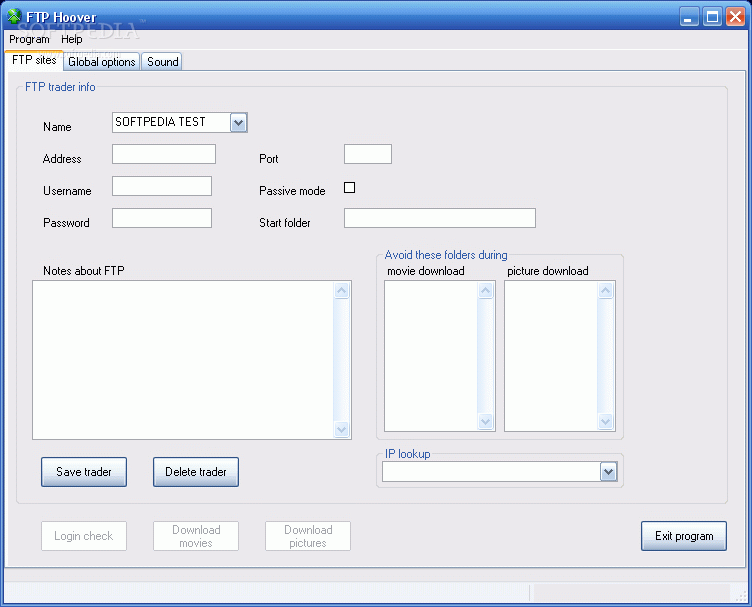
Task: Click the Save trader button
Action: (84, 472)
